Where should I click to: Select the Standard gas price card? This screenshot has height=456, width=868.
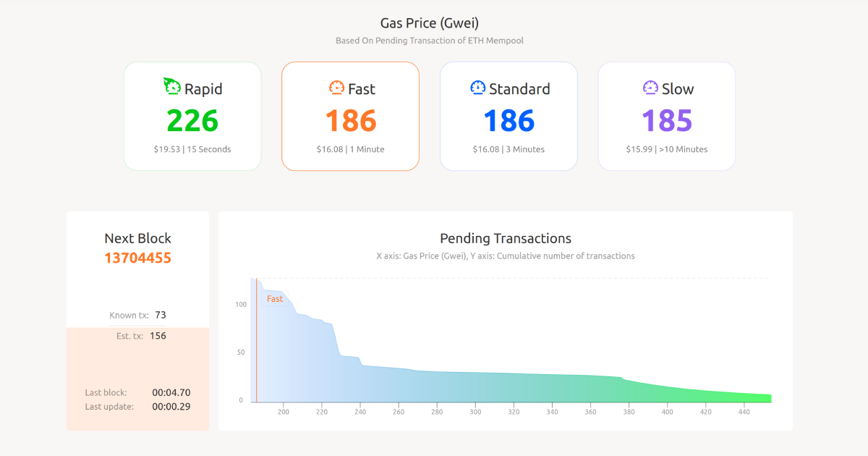click(509, 116)
